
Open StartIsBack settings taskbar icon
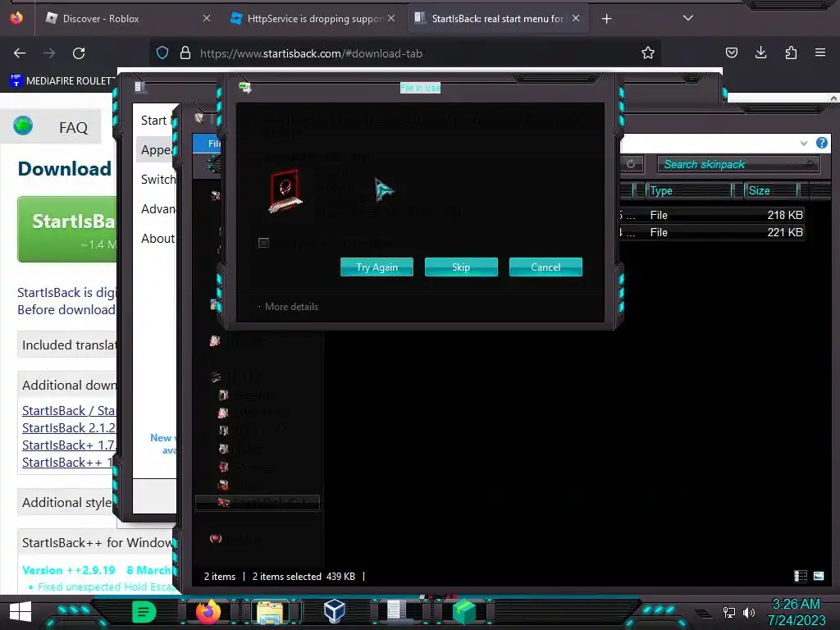click(396, 611)
